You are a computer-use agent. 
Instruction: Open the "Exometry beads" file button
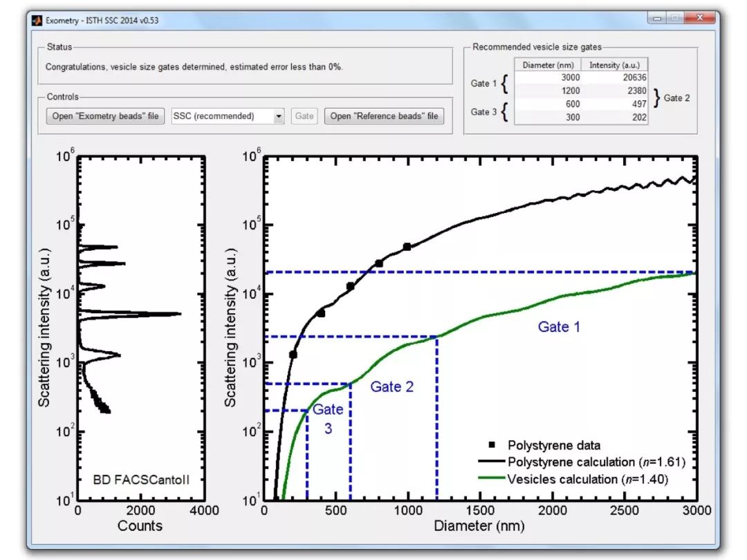point(105,116)
